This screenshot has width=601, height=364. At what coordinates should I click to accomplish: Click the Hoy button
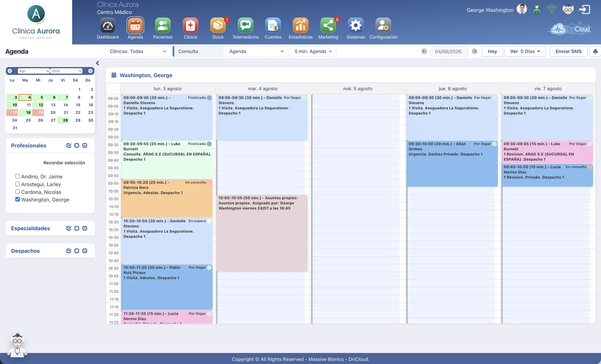492,51
